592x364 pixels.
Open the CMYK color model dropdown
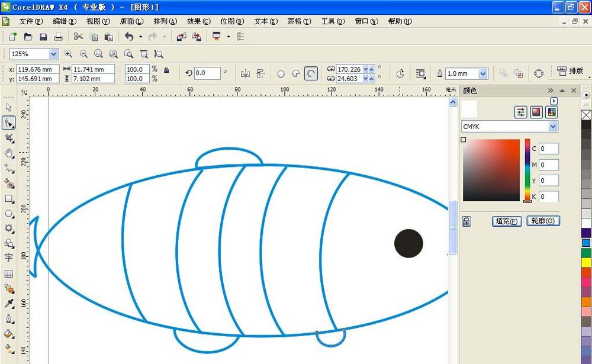(554, 126)
